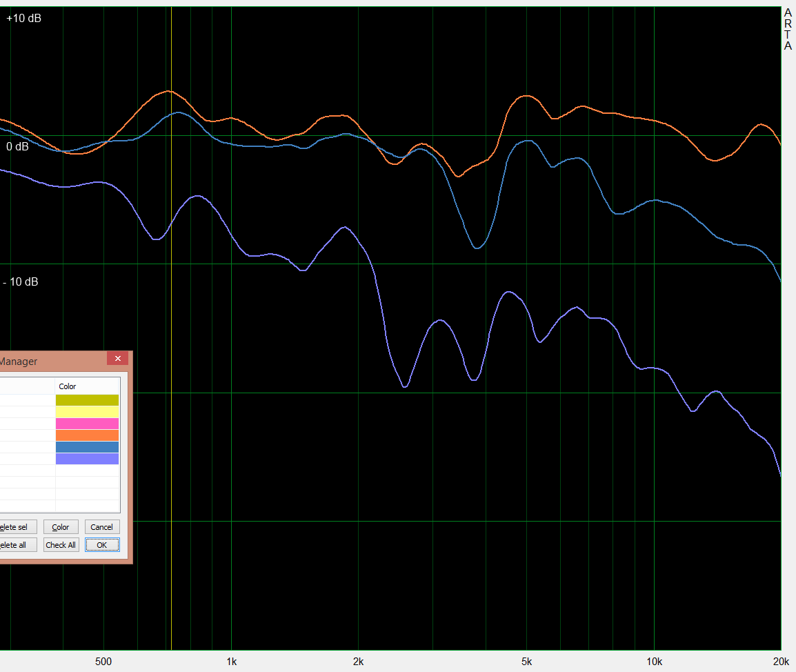Image resolution: width=796 pixels, height=672 pixels.
Task: Click the +10 dB axis label
Action: click(24, 19)
